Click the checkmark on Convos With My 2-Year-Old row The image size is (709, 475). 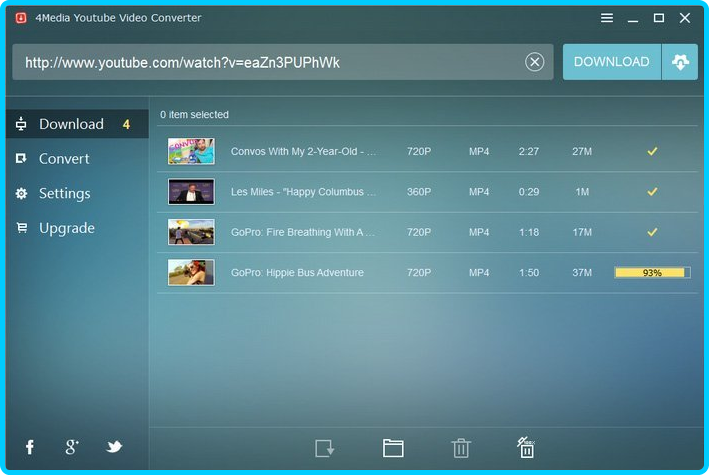coord(652,151)
